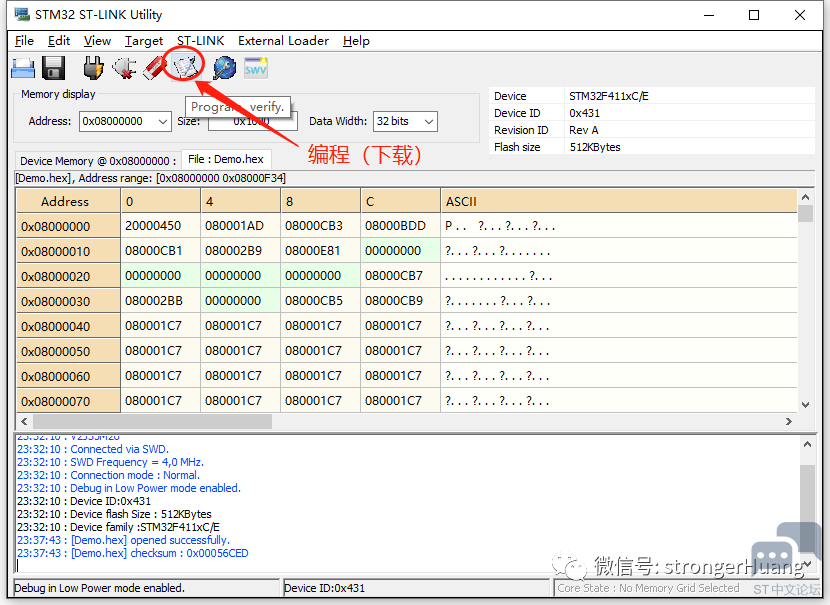The image size is (830, 605).
Task: Connect to target plug icon
Action: point(93,68)
